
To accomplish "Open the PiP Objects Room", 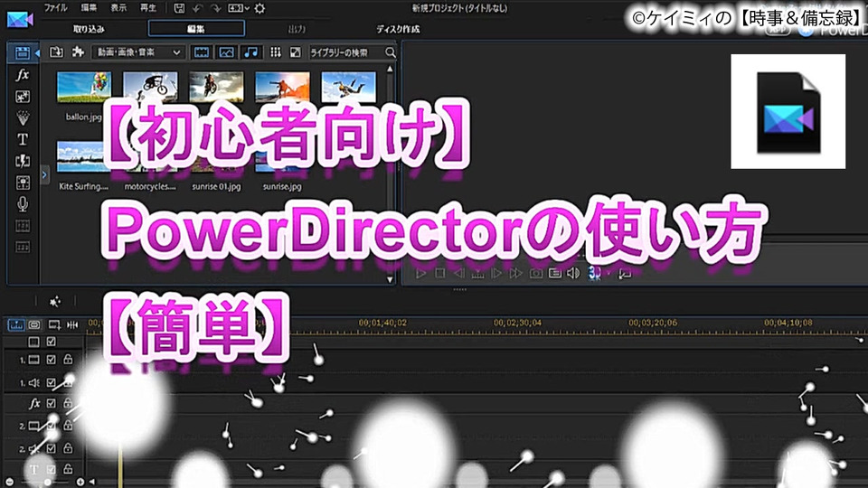I will [x=22, y=97].
